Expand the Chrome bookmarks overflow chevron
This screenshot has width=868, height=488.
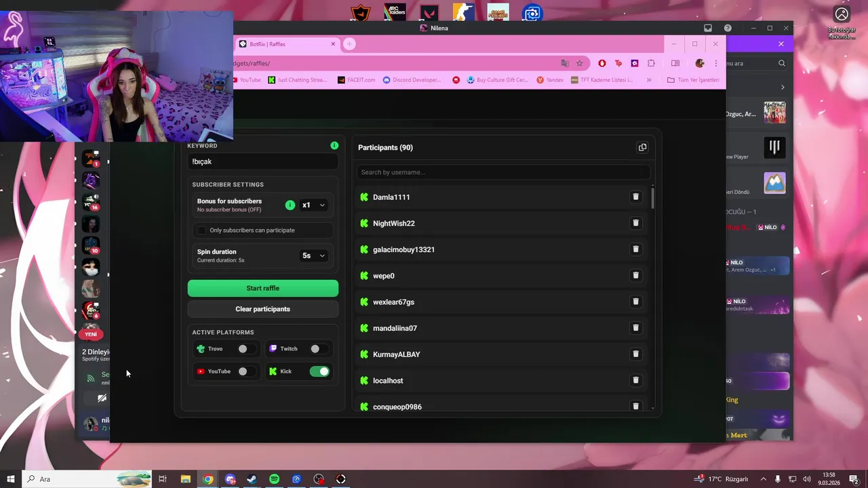coord(649,80)
